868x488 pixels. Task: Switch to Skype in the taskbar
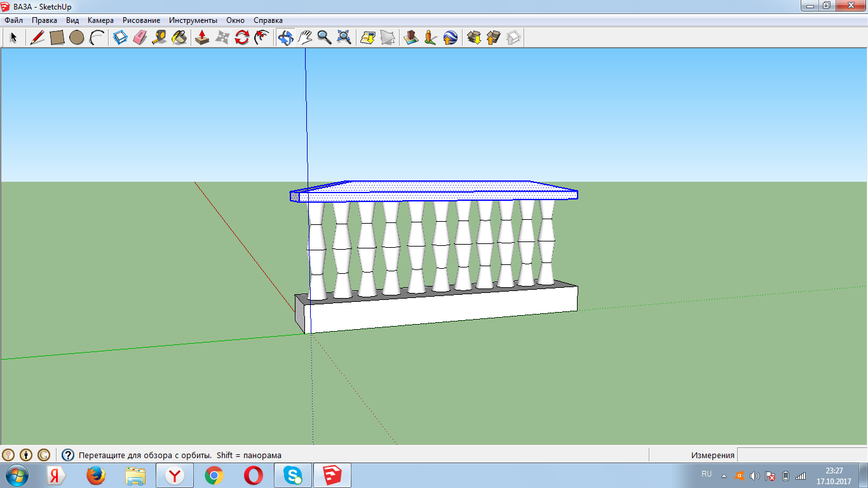[x=293, y=475]
